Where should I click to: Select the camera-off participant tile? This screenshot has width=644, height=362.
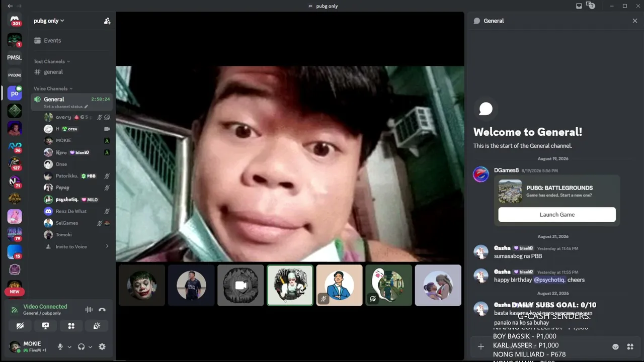pos(240,285)
